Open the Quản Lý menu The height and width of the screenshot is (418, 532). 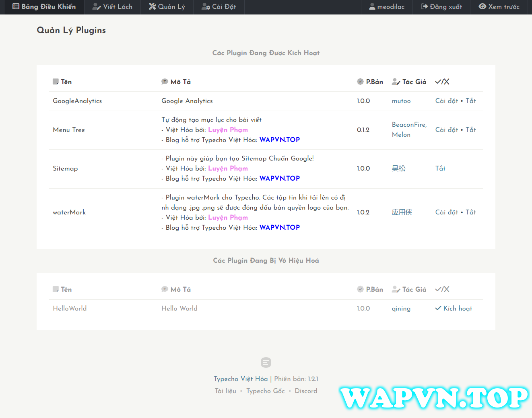pos(167,7)
